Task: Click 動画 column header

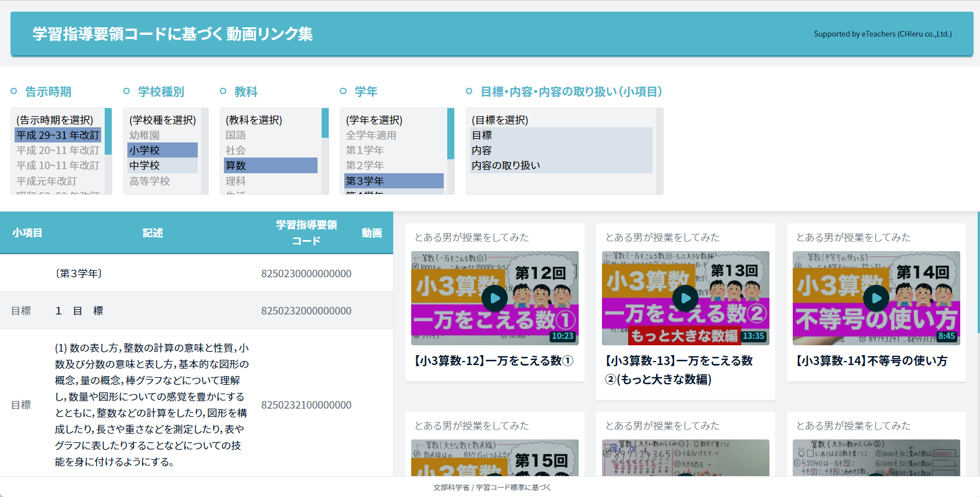Action: (372, 233)
